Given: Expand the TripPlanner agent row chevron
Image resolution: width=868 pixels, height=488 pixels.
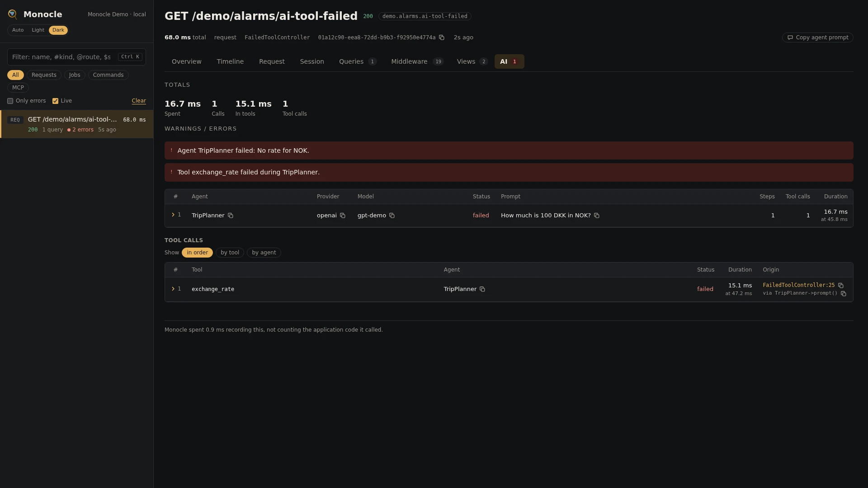Looking at the screenshot, I should [x=173, y=215].
